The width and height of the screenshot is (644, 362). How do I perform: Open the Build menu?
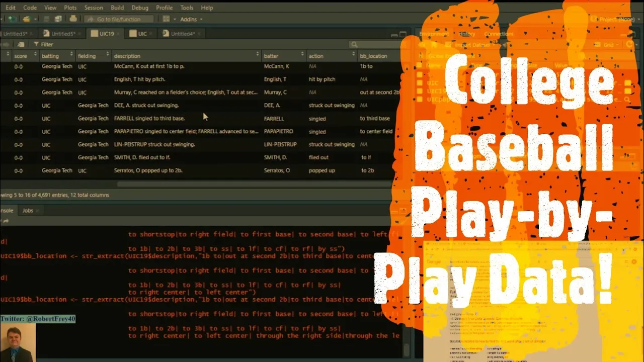tap(117, 8)
